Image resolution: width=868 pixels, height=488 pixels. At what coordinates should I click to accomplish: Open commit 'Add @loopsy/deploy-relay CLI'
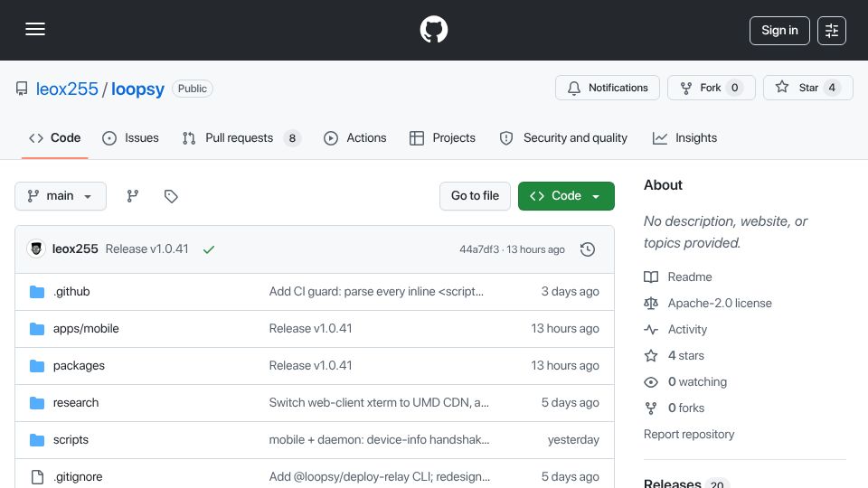(379, 477)
